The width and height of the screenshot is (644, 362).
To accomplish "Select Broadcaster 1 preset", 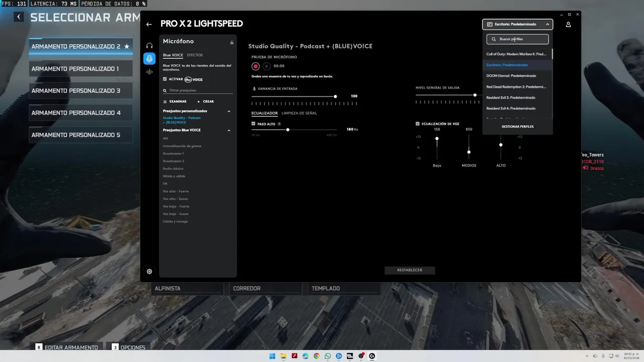I will (173, 153).
